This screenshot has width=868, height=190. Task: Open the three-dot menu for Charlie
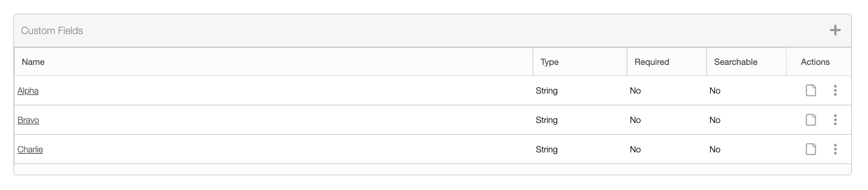point(835,149)
